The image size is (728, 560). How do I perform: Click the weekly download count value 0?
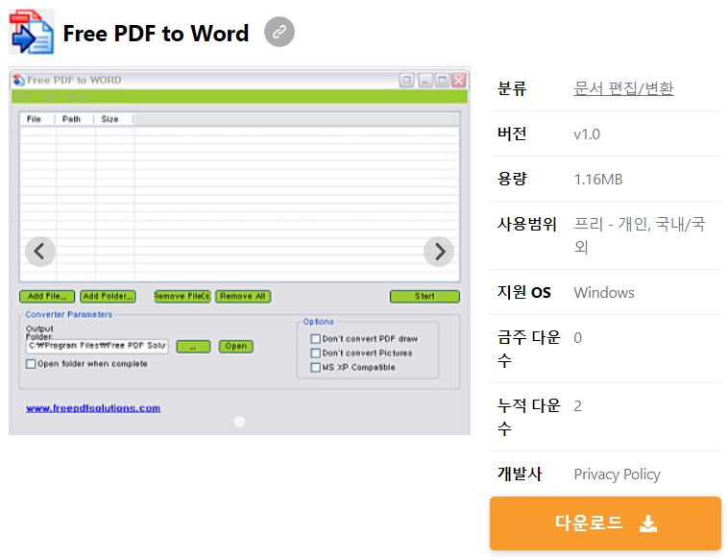[577, 338]
